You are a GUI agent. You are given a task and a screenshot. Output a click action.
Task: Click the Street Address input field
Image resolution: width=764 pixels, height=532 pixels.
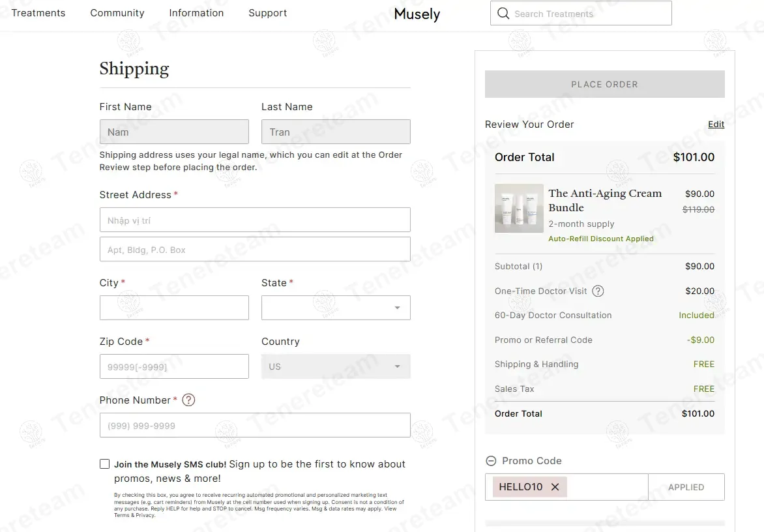[x=255, y=220]
